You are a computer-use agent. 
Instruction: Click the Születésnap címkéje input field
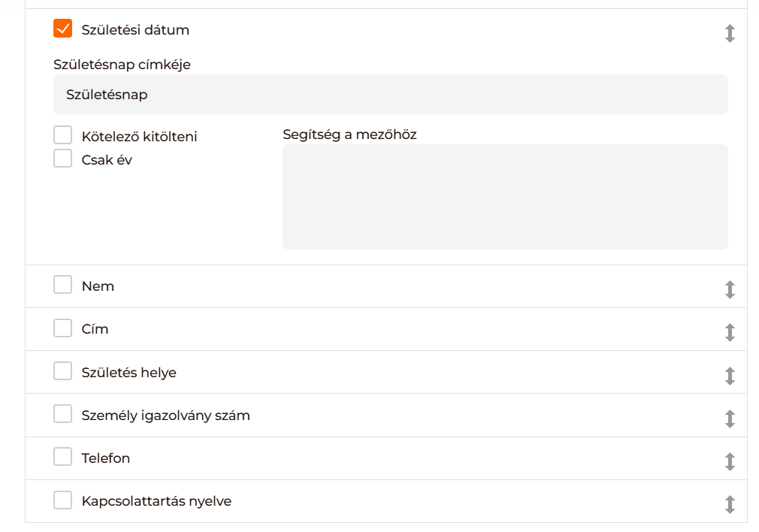pyautogui.click(x=391, y=95)
